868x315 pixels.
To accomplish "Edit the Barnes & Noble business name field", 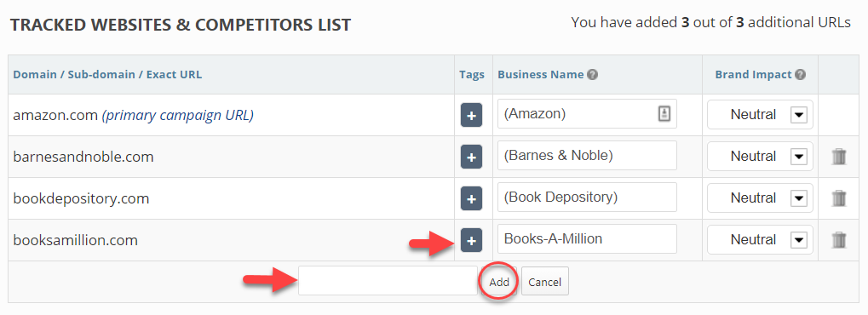I will [x=587, y=156].
